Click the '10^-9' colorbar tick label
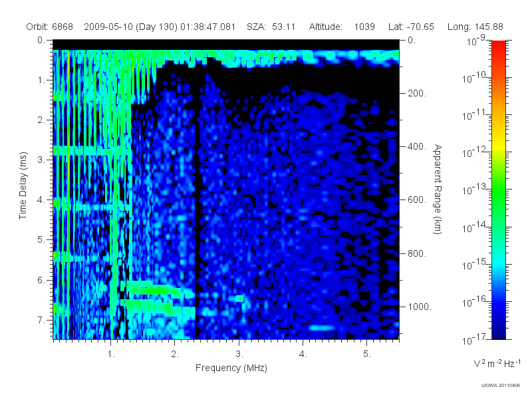 tap(475, 41)
